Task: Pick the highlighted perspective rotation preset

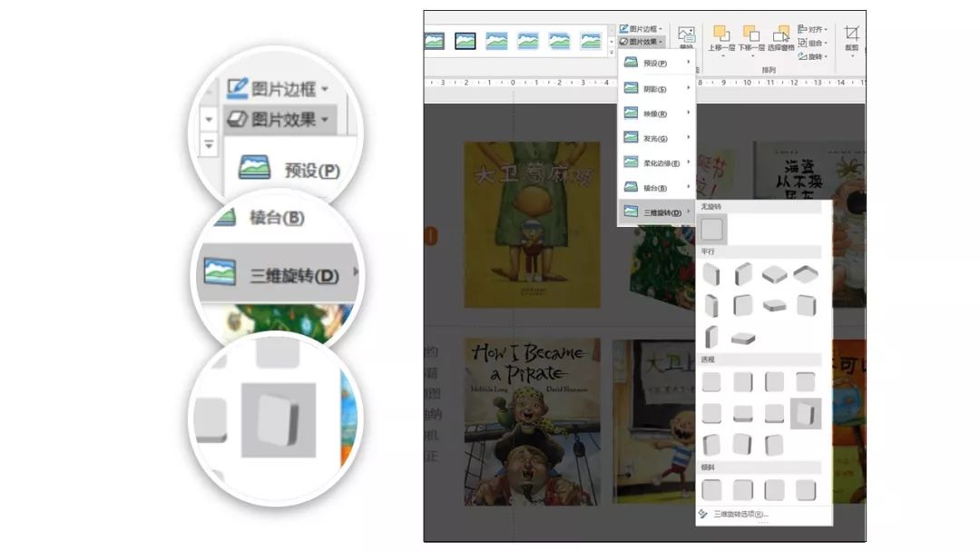Action: (x=806, y=413)
